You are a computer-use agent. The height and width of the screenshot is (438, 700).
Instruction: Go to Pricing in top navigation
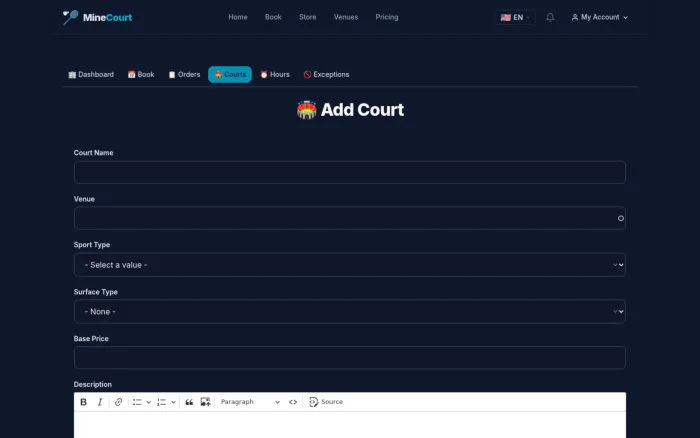387,17
